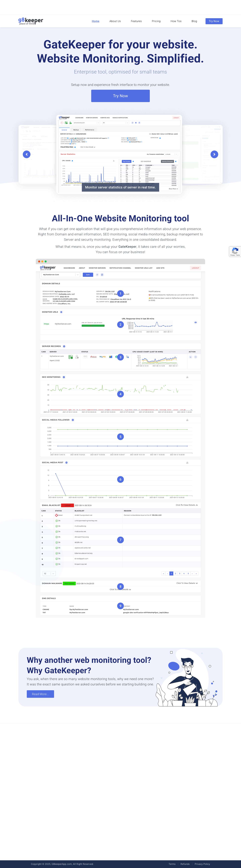
Task: Click LOGOUT in the dashboard preview
Action: (195, 268)
